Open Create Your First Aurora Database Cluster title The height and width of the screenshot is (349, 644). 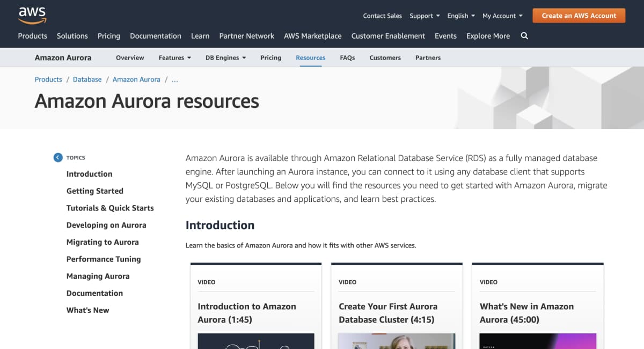pyautogui.click(x=388, y=313)
